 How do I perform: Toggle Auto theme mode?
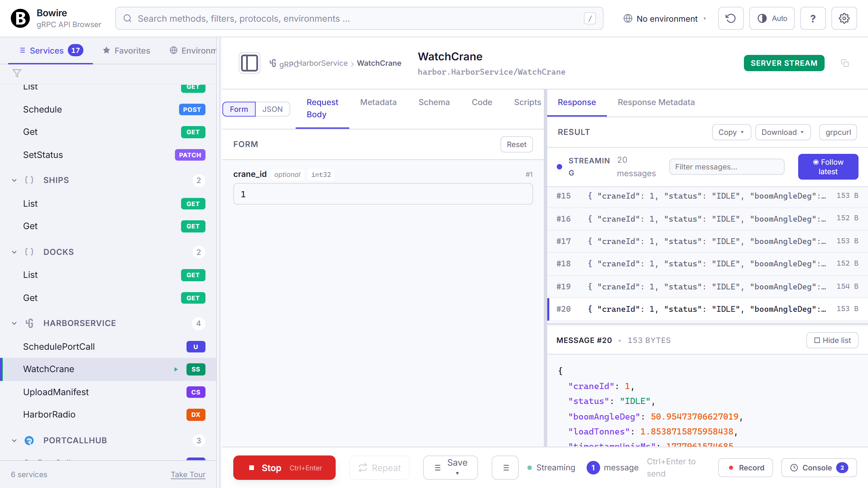(x=772, y=18)
